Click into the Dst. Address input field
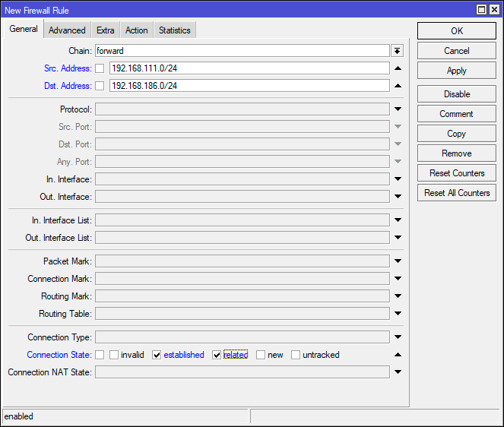Screen dimensions: 504x427 click(x=249, y=86)
